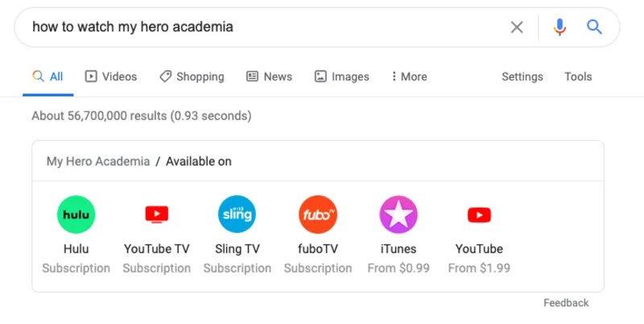Click the fuboTV orange icon
644x324 pixels.
318,215
